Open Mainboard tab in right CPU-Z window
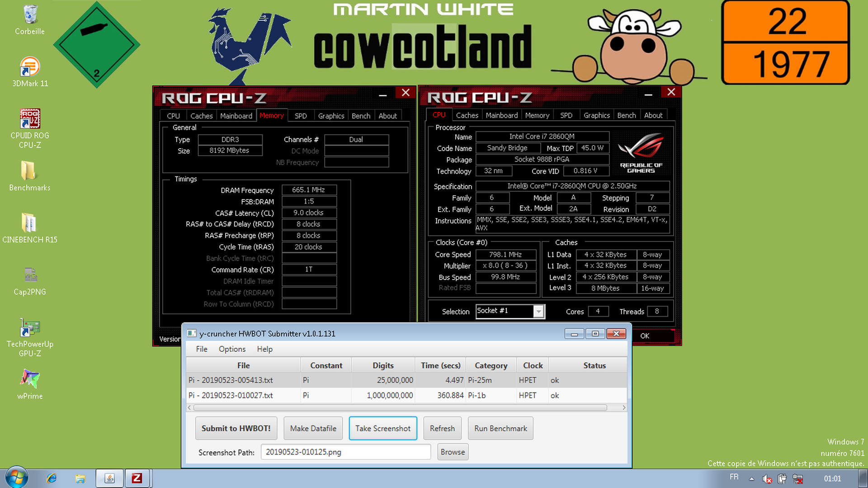This screenshot has height=488, width=868. 502,115
